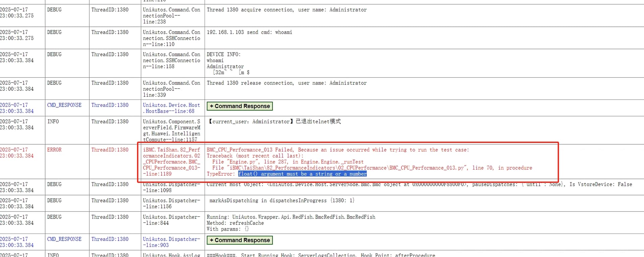The height and width of the screenshot is (257, 644).
Task: Select the red ERROR level cell
Action: 54,150
